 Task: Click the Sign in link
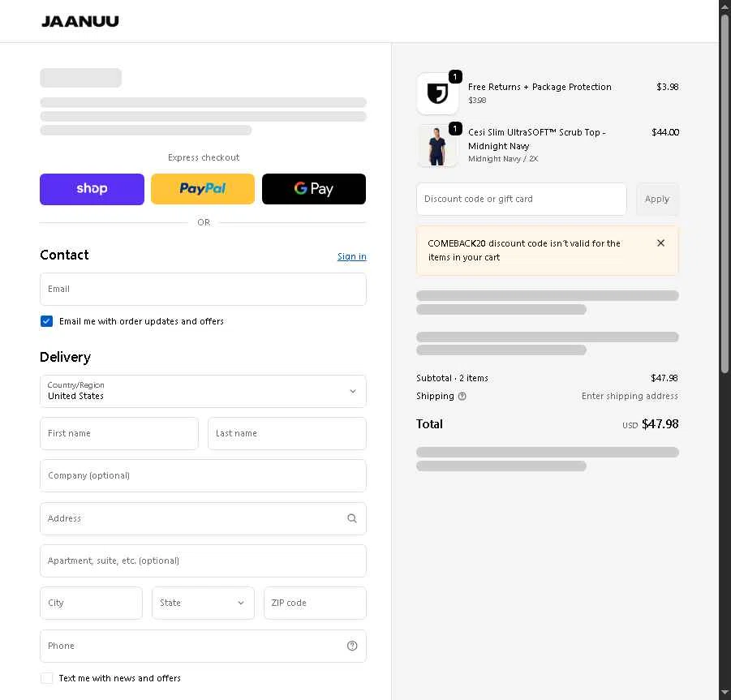[x=351, y=256]
